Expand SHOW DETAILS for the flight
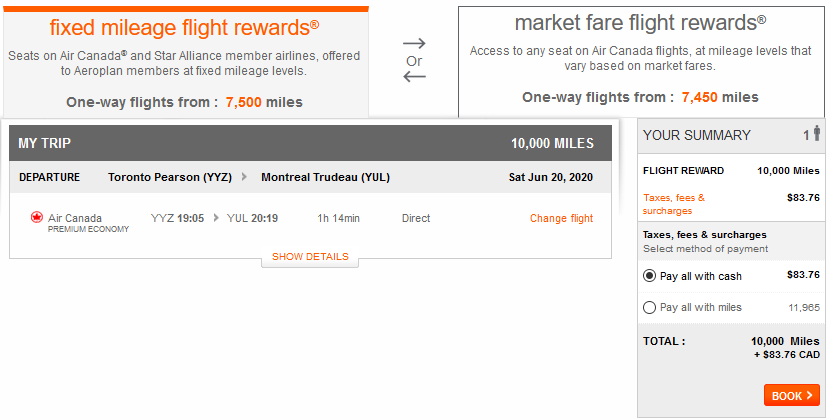Image resolution: width=831 pixels, height=420 pixels. [310, 257]
